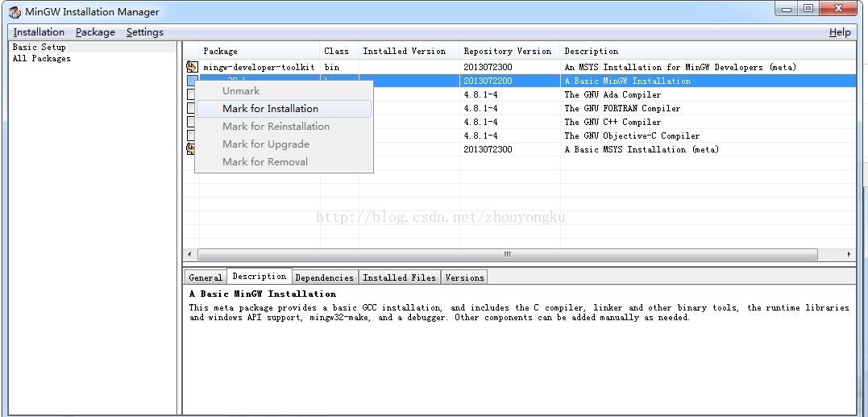Click the meta package description paragraph
The height and width of the screenshot is (417, 868).
tap(519, 312)
